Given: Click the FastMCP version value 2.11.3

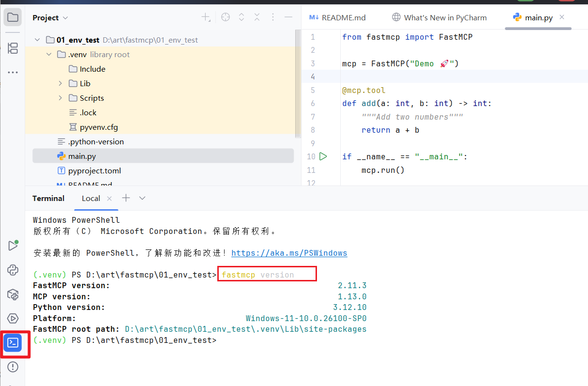Looking at the screenshot, I should (352, 286).
